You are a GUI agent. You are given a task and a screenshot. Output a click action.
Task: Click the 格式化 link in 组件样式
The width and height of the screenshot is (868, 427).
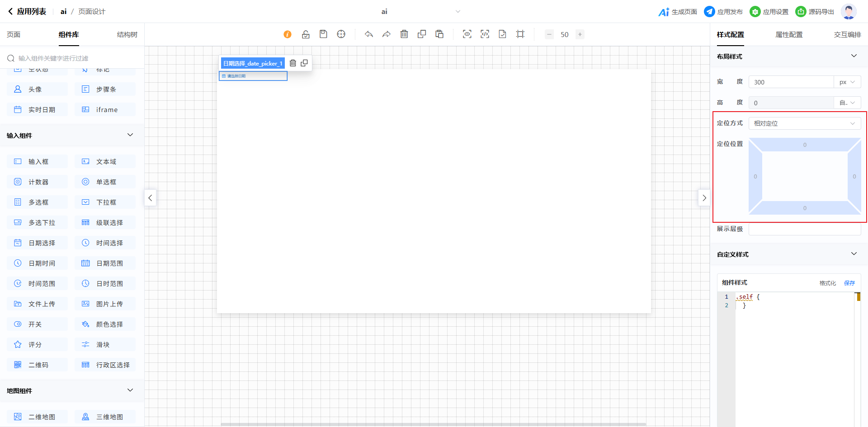(x=827, y=283)
